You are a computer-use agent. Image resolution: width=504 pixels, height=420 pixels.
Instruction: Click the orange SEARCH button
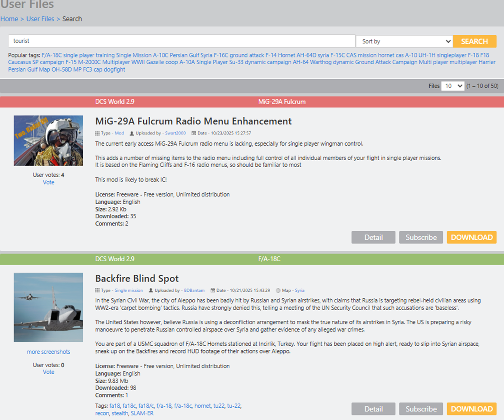click(475, 41)
